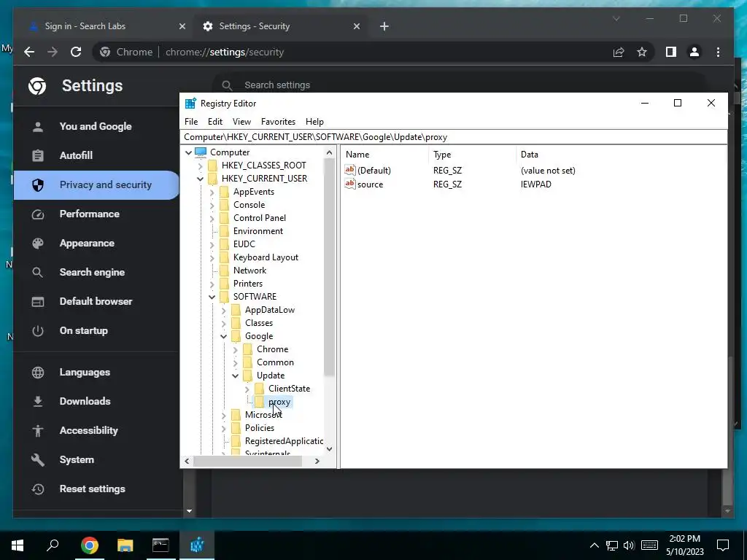Select the (Default) registry value

pos(374,171)
